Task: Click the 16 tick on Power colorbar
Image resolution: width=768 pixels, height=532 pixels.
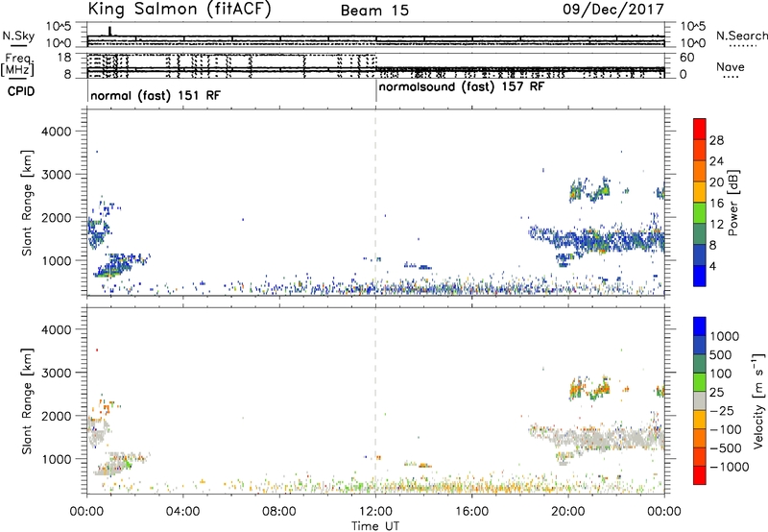Action: (716, 204)
